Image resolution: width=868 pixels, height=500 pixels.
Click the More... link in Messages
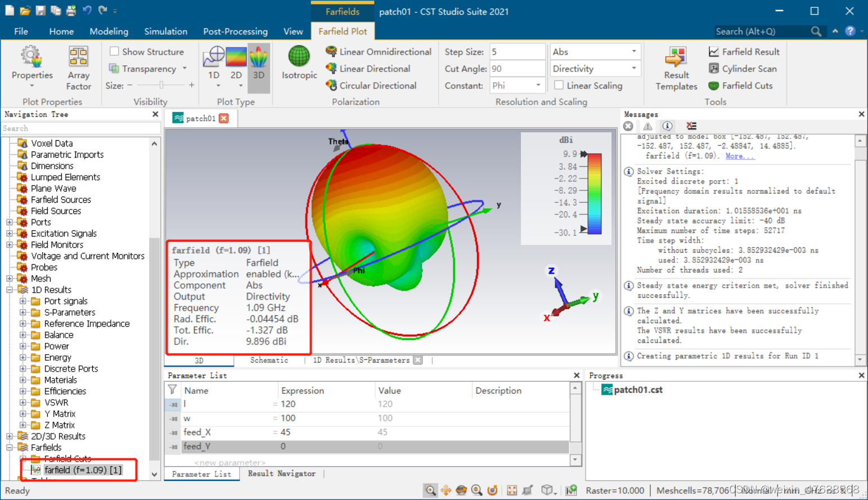(x=739, y=156)
